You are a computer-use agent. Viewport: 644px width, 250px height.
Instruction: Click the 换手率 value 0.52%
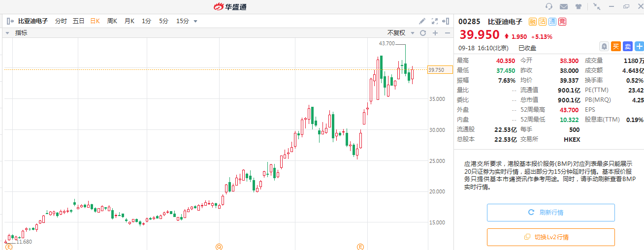point(635,80)
